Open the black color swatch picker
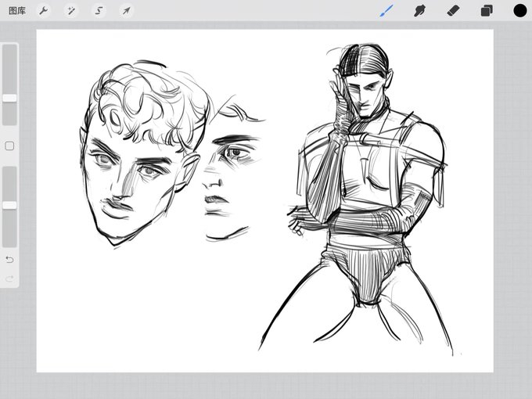532x399 pixels. 519,11
